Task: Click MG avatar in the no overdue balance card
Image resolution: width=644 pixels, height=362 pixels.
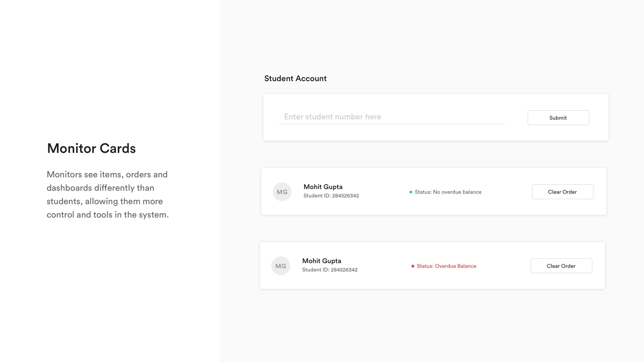Action: [282, 192]
